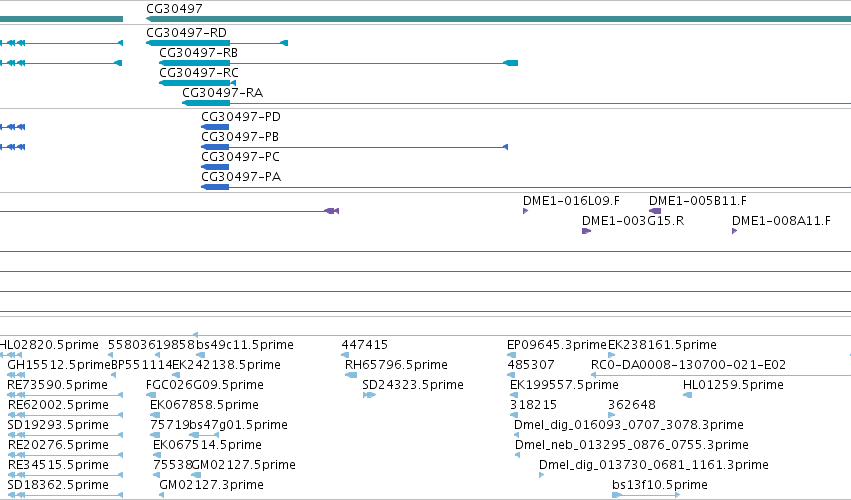Select the CG30497-PD coding box glyph
This screenshot has height=500, width=851.
(x=215, y=127)
